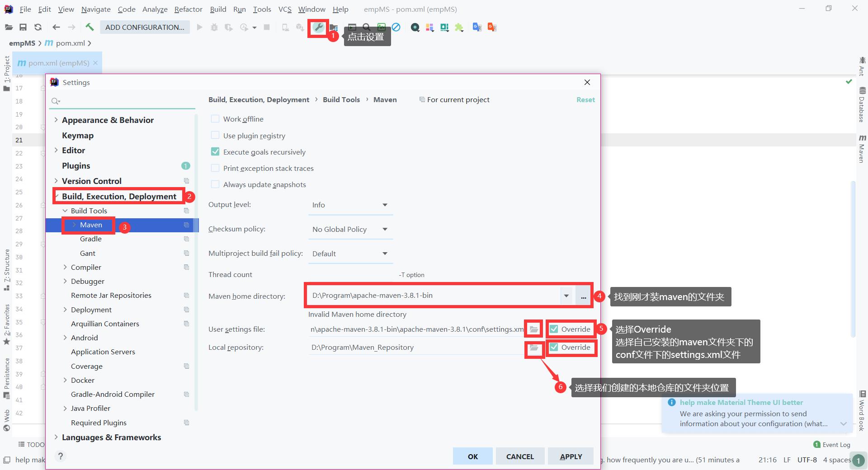868x470 pixels.
Task: Click the green puzzle plugin icon
Action: pyautogui.click(x=459, y=28)
